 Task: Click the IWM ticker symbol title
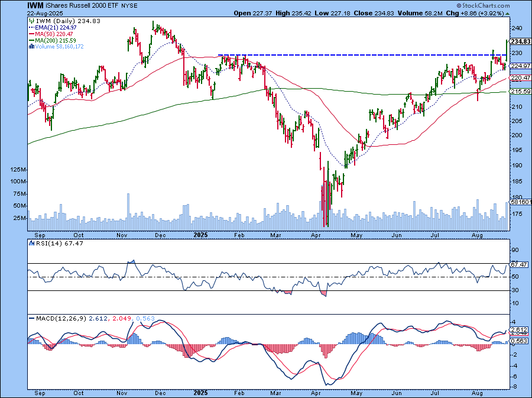click(35, 5)
